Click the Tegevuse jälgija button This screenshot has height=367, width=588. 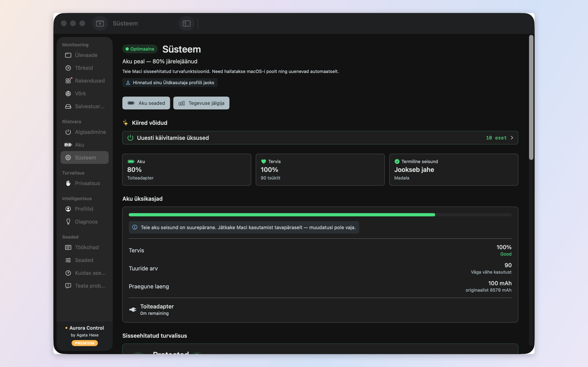click(201, 103)
